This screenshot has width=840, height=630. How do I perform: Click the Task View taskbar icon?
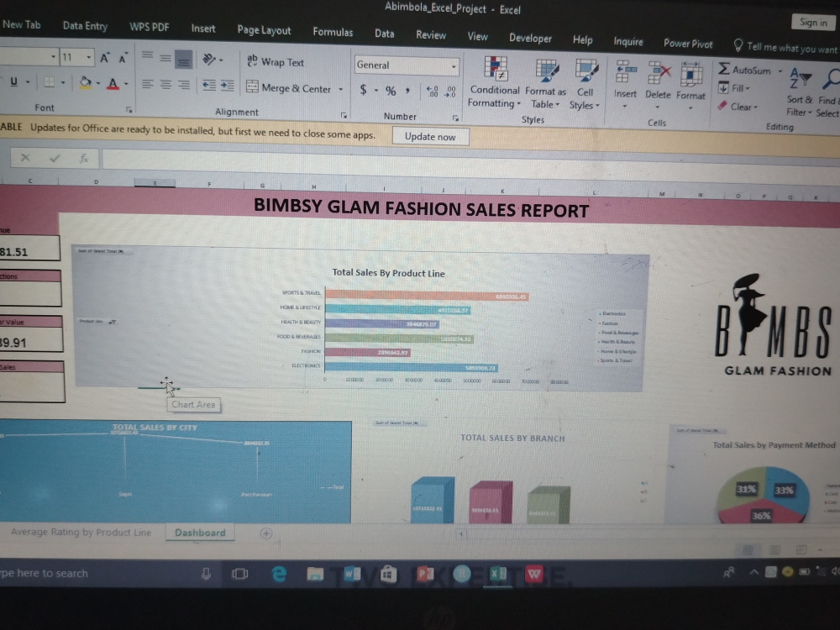[239, 574]
